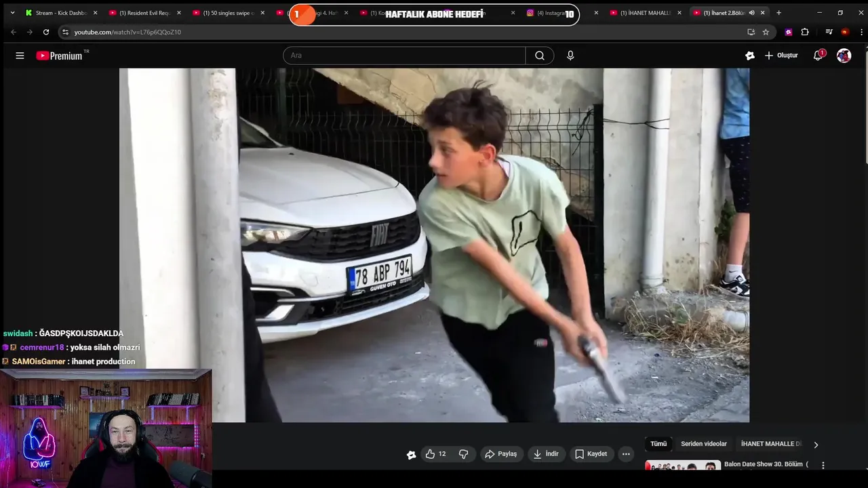
Task: Open options for Balon Date Show video
Action: tap(823, 466)
